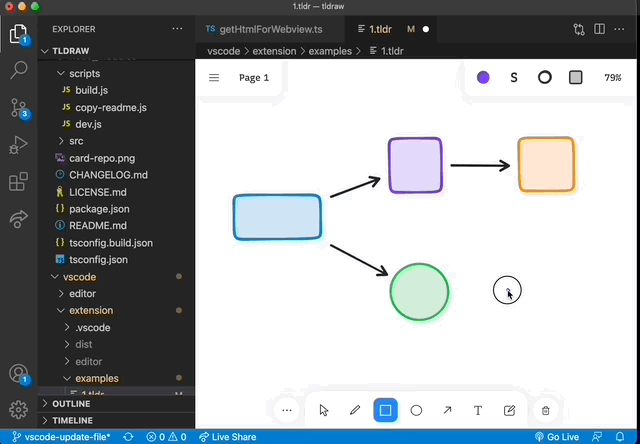640x444 pixels.
Task: Open notifications bell in status bar
Action: click(620, 437)
